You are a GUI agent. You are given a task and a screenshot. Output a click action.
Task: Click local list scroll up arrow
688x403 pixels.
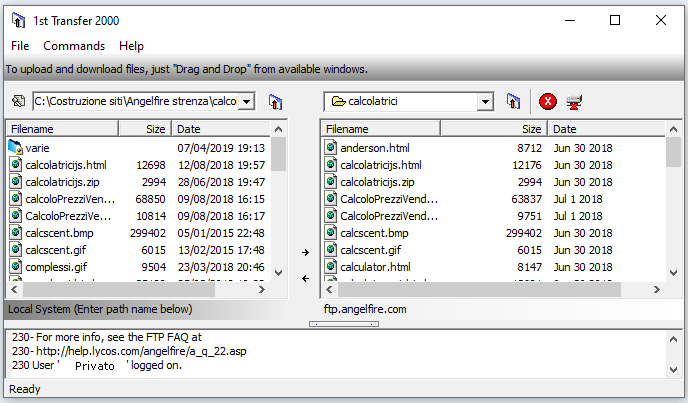tap(278, 129)
